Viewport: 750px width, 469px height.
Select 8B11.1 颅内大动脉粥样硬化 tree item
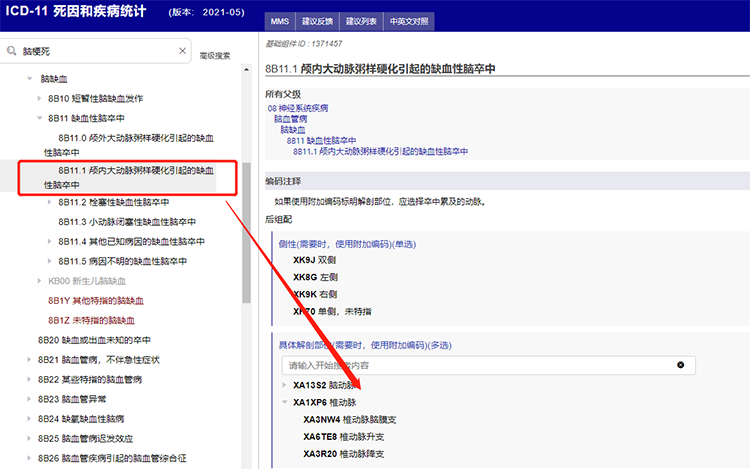click(x=129, y=177)
